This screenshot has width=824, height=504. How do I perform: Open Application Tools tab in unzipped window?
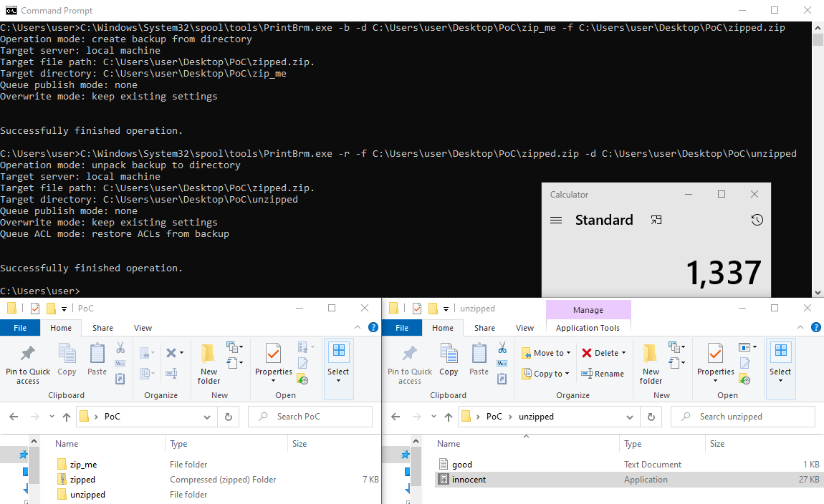pos(588,328)
